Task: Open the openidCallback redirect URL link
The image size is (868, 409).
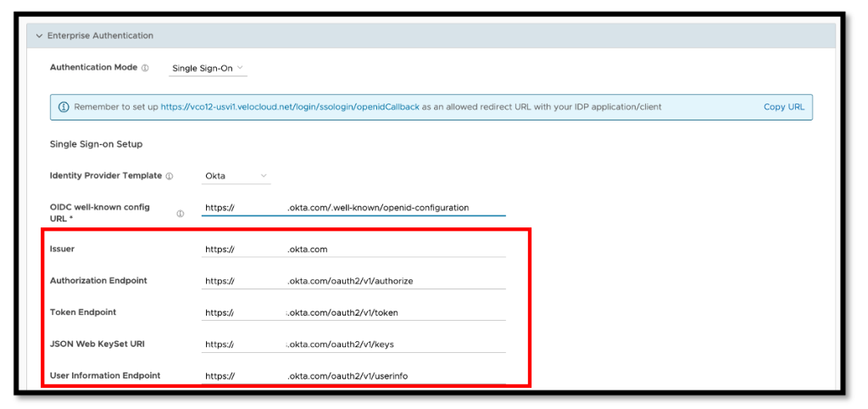Action: pos(290,107)
